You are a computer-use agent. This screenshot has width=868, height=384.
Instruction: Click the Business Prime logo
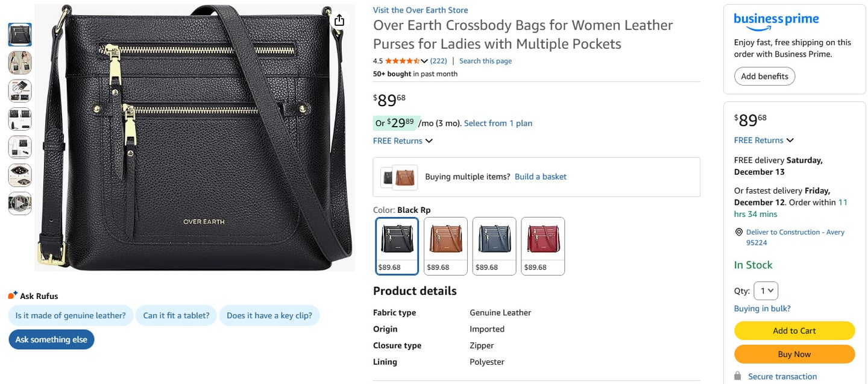[x=776, y=20]
